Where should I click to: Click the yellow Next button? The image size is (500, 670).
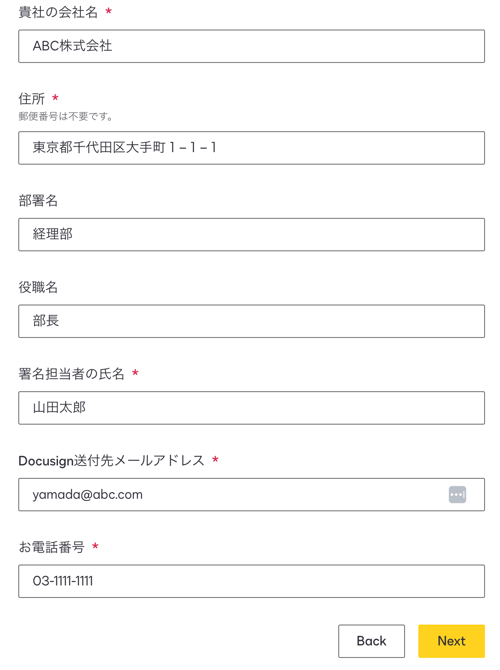pyautogui.click(x=451, y=641)
